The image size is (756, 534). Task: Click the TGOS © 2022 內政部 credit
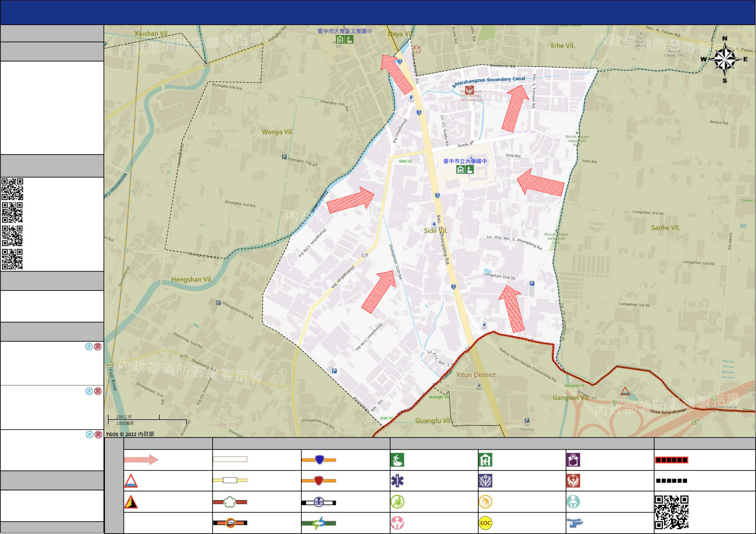point(130,434)
